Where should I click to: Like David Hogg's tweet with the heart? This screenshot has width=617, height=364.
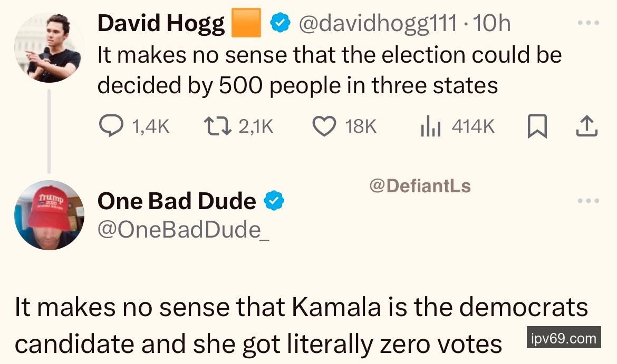click(x=324, y=126)
